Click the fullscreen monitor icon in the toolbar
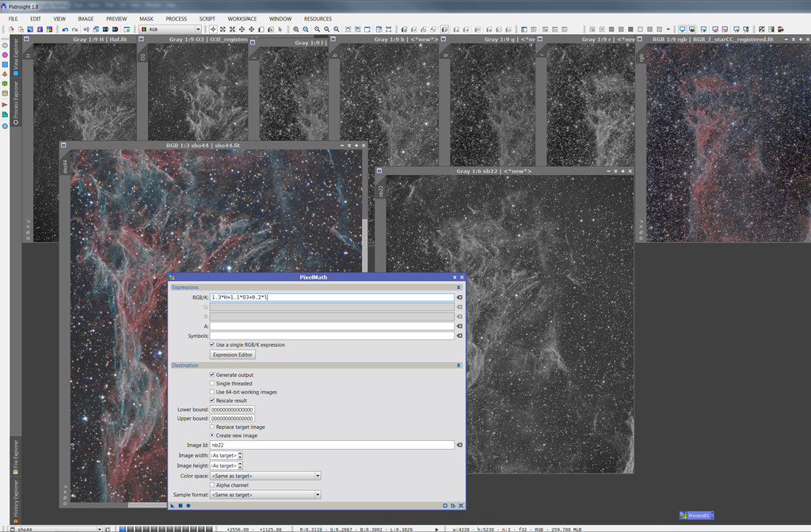 point(682,29)
